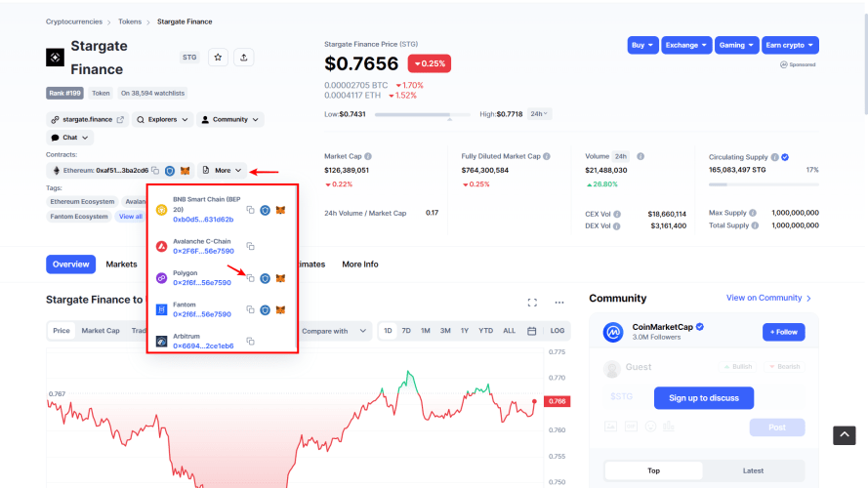This screenshot has width=868, height=488.
Task: Open shield icon for Fantom contract
Action: [266, 309]
